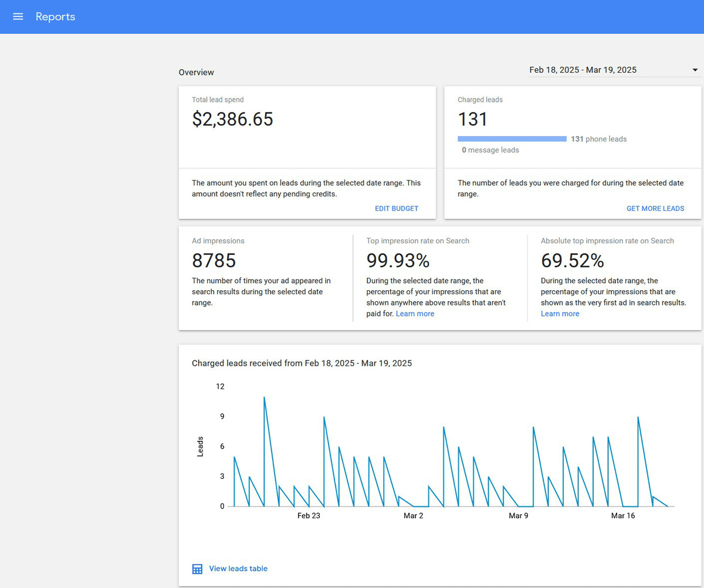Open Learn more under Top impression rate
Image resolution: width=704 pixels, height=588 pixels.
pyautogui.click(x=415, y=314)
